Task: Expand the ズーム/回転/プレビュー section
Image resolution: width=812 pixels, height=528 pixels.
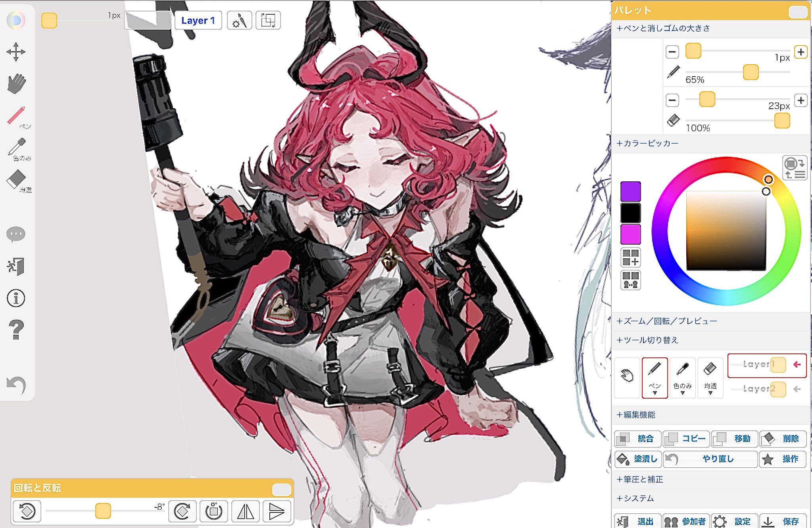Action: tap(666, 321)
